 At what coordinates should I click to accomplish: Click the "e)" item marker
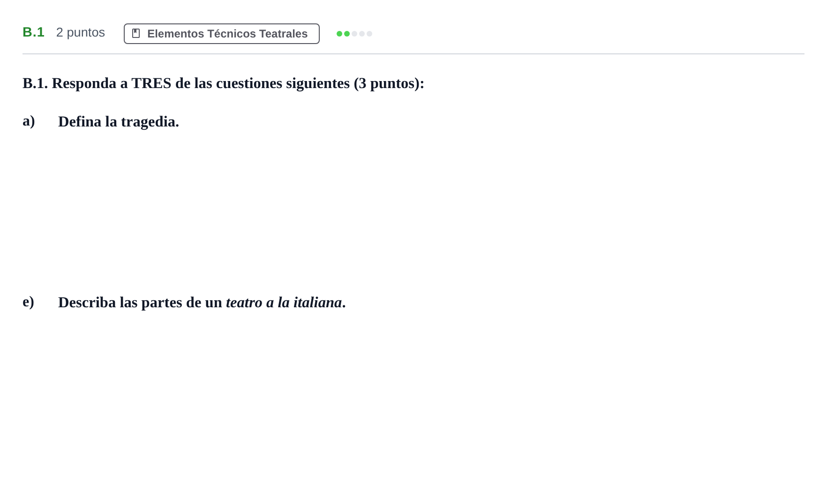point(28,302)
